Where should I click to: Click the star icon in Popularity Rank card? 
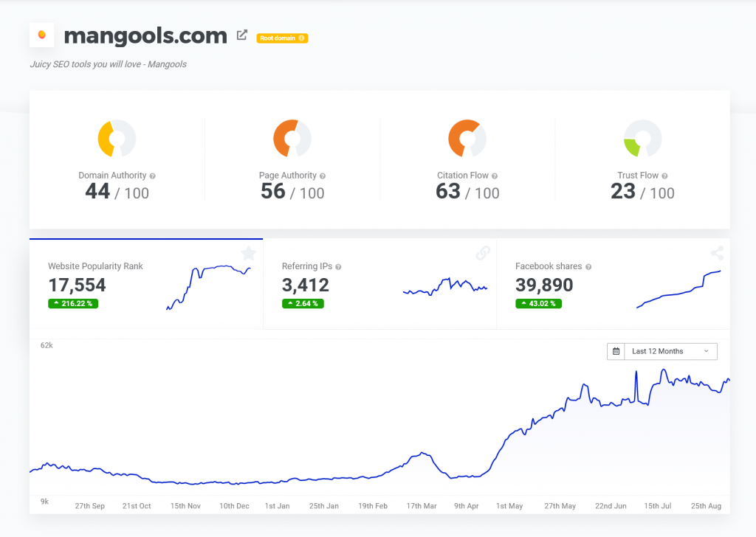click(x=249, y=253)
